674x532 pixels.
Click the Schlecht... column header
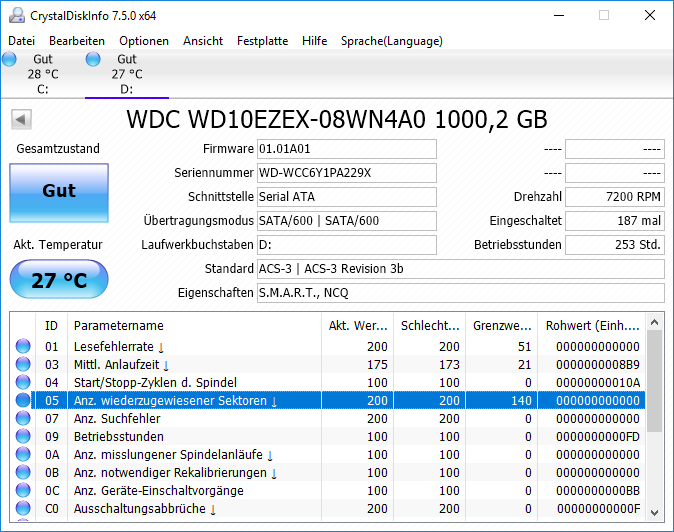tap(429, 325)
